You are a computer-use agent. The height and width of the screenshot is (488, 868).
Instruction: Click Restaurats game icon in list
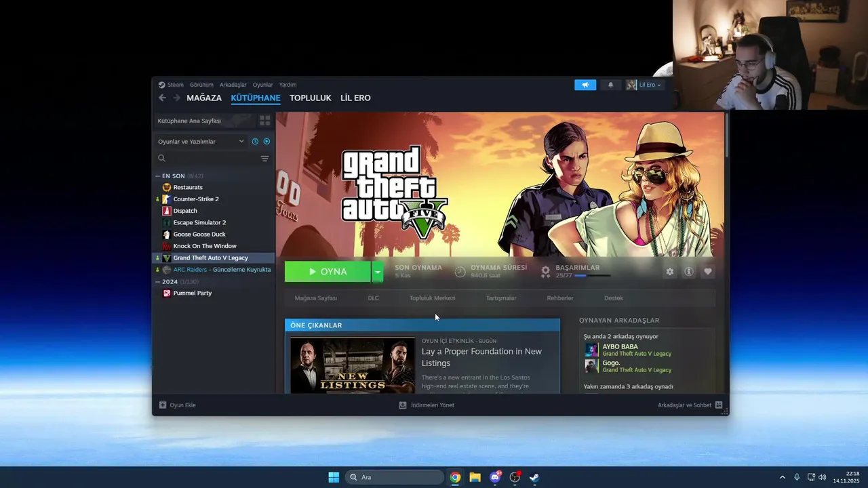[167, 187]
